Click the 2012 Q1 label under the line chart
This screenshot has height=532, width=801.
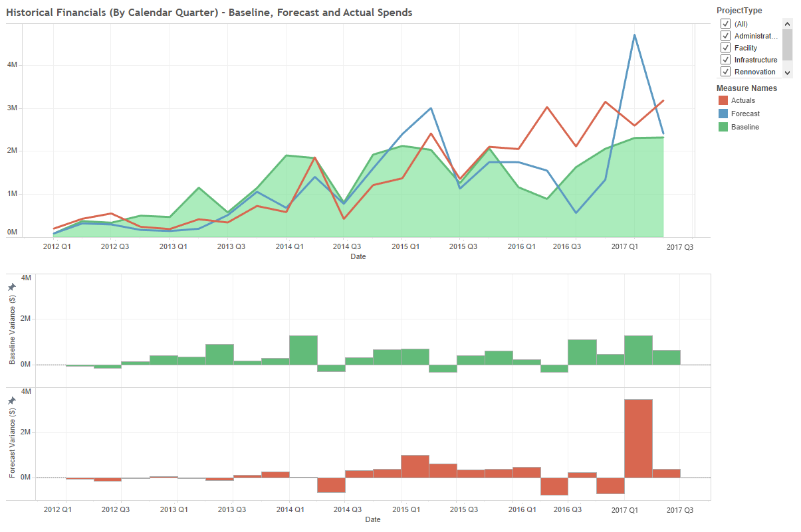click(57, 246)
